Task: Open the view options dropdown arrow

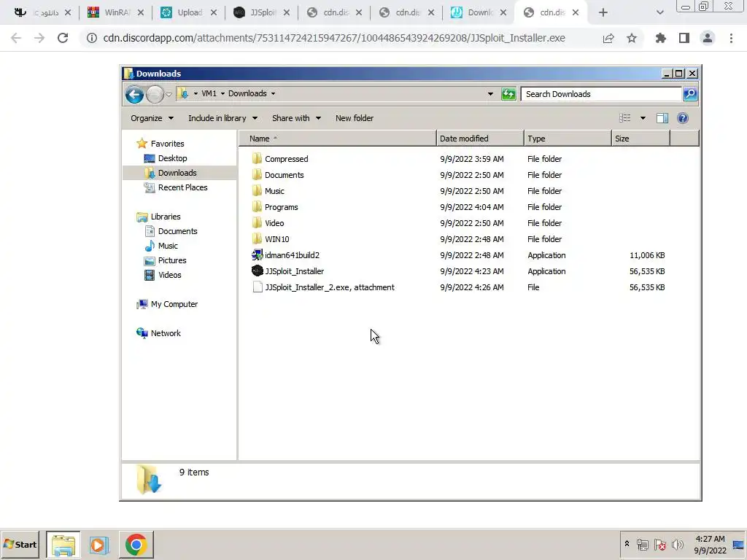Action: (x=643, y=118)
